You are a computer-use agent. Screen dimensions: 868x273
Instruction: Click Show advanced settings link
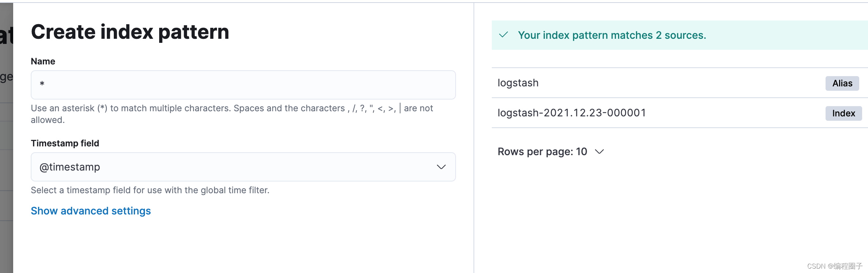[x=91, y=211]
